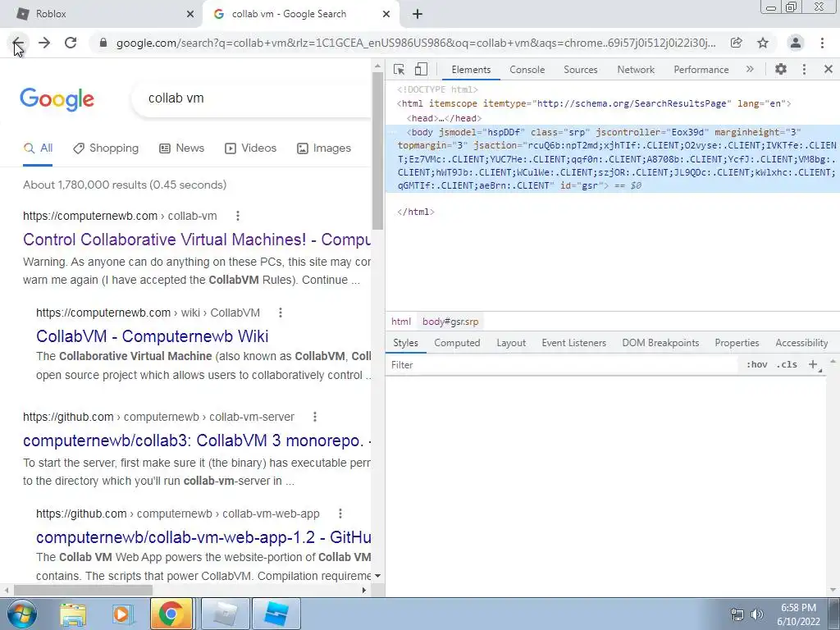The height and width of the screenshot is (630, 840).
Task: Open options for wiki CollabVM result
Action: tap(281, 313)
